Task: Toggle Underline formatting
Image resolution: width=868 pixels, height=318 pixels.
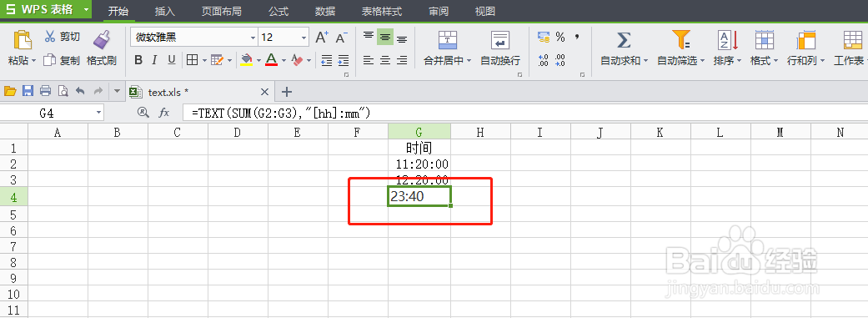Action: pyautogui.click(x=172, y=60)
